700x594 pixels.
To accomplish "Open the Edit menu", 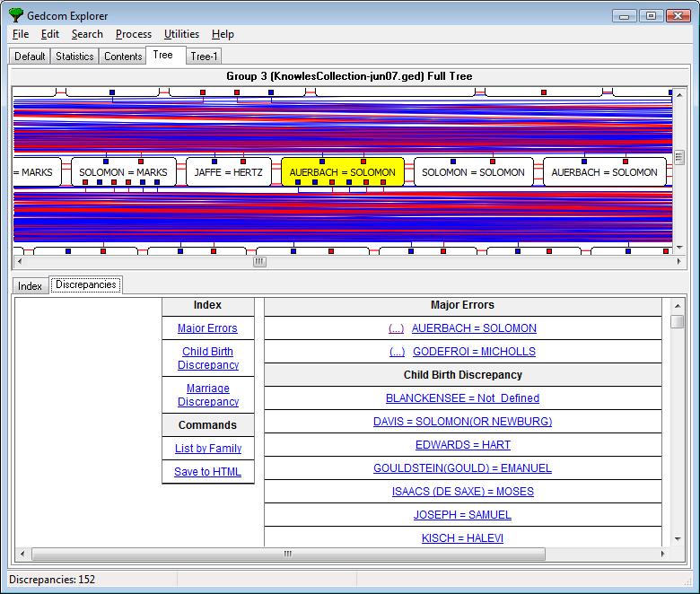I will pyautogui.click(x=50, y=34).
